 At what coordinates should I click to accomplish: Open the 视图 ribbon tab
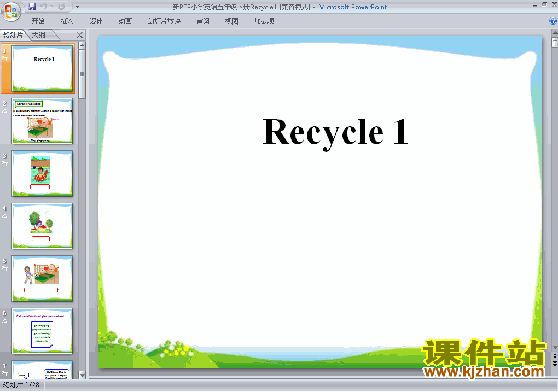pyautogui.click(x=231, y=21)
